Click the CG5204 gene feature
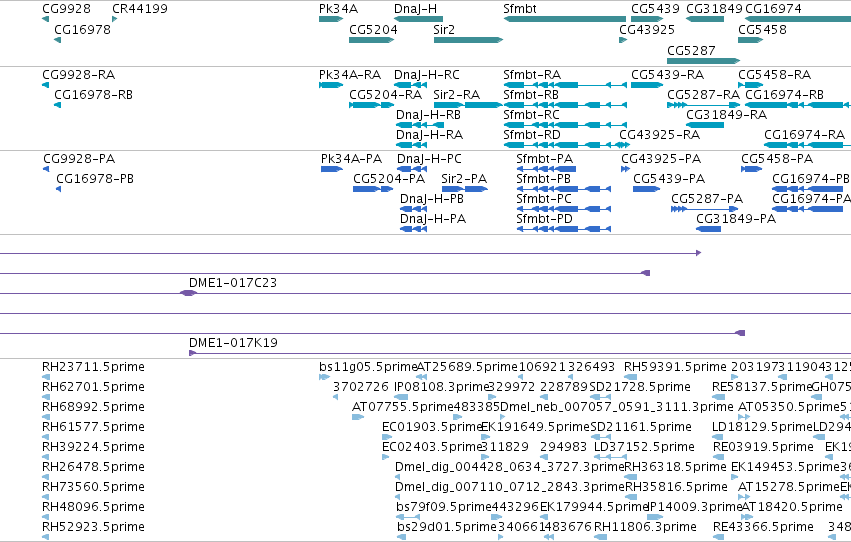The image size is (851, 542). pyautogui.click(x=372, y=40)
